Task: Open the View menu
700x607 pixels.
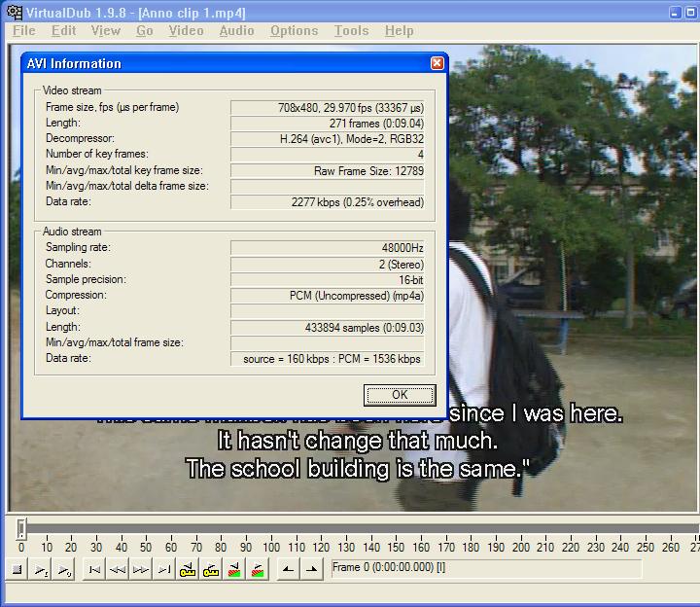Action: [106, 30]
